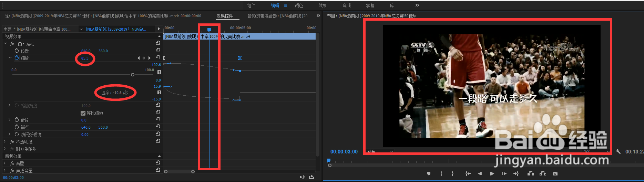Expand the 旋转 property
This screenshot has height=182, width=644.
10,120
